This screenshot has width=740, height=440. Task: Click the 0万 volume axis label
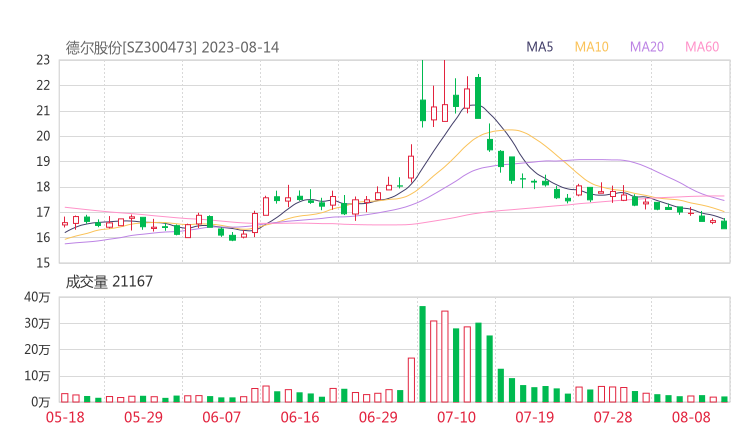coord(41,402)
